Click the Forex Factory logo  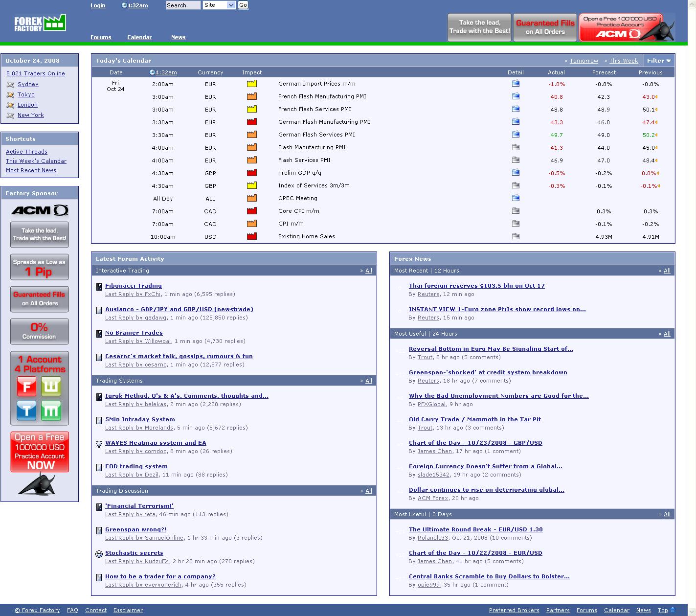(40, 23)
